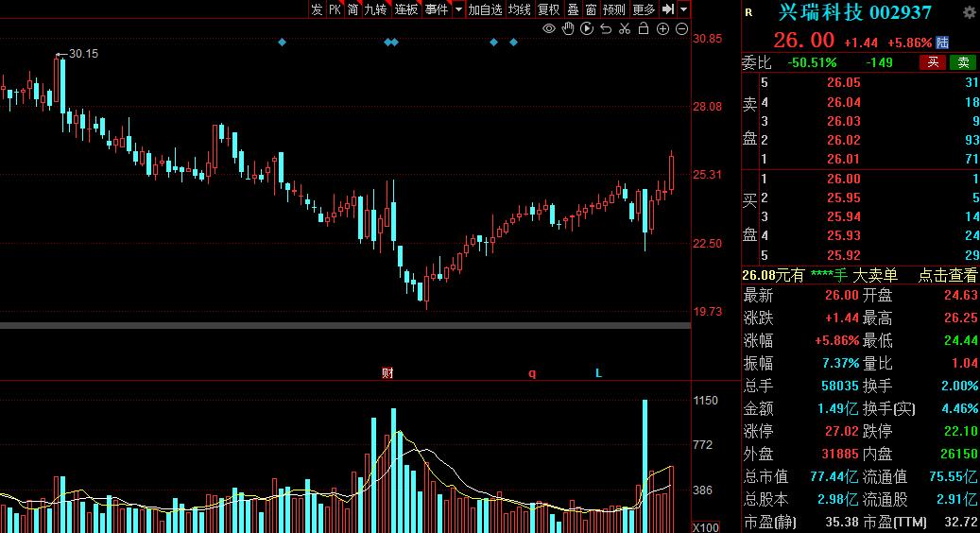980x533 pixels.
Task: Click the stock name 兴瑞科技 002937
Action: pyautogui.click(x=855, y=12)
